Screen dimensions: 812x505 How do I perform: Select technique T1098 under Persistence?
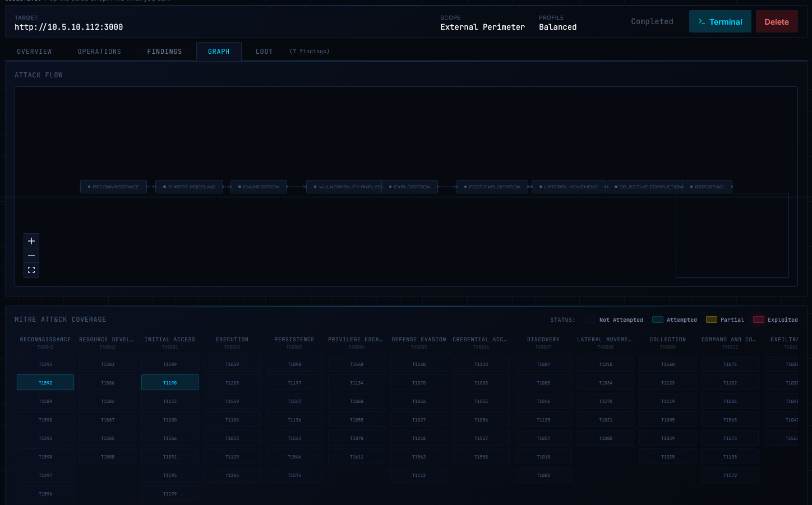tap(294, 364)
